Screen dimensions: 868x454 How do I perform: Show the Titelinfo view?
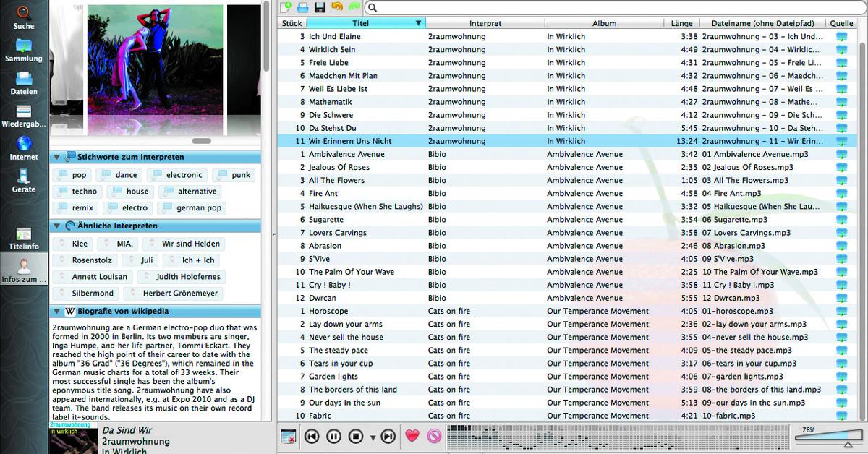[x=24, y=239]
